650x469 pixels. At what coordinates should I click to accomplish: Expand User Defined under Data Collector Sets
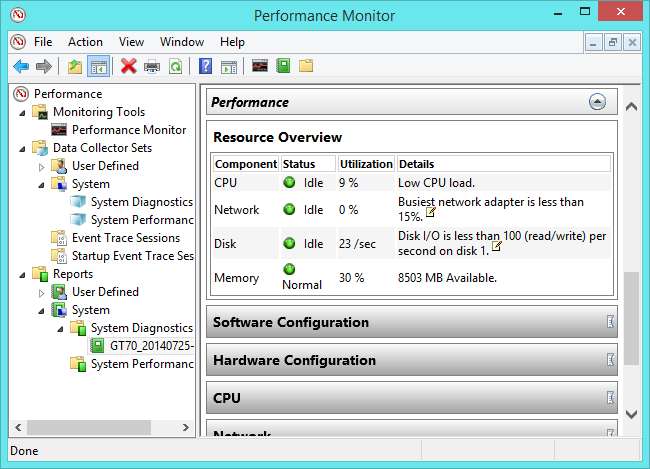[x=41, y=166]
